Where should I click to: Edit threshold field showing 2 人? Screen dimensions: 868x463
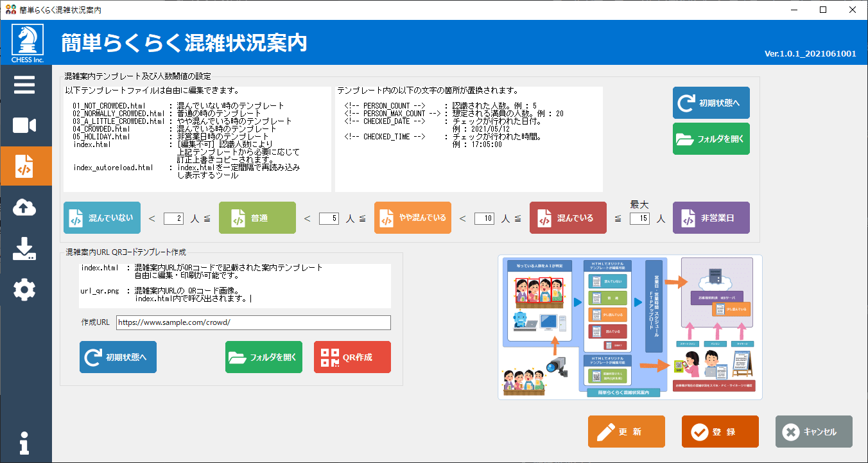pos(174,218)
